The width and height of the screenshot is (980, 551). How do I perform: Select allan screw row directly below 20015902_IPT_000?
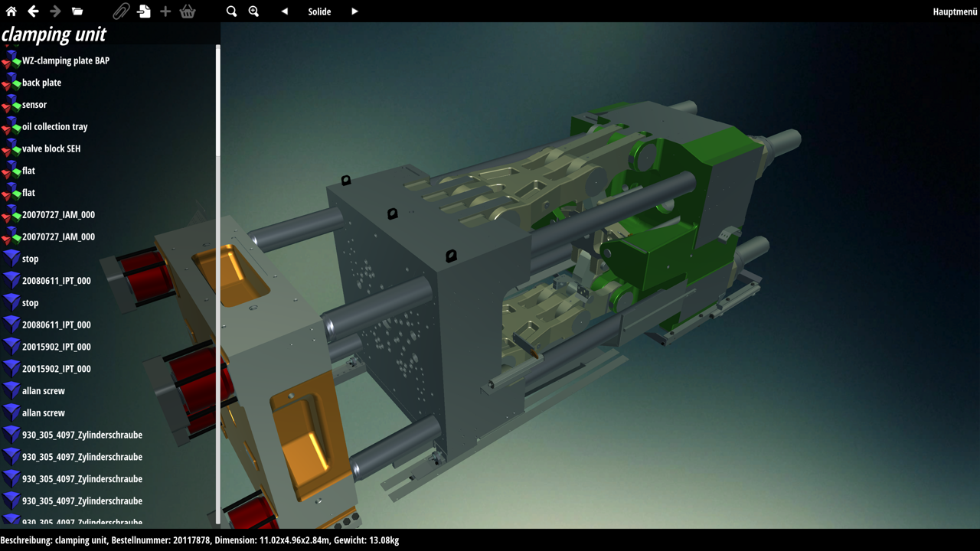109,391
